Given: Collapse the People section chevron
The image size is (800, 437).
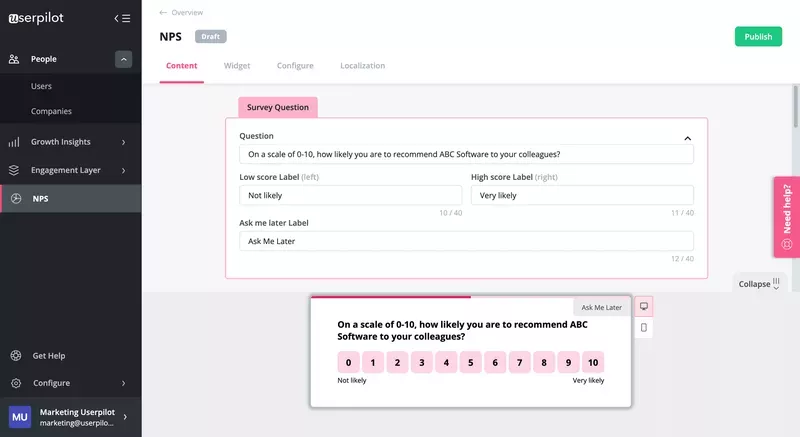Looking at the screenshot, I should pos(123,59).
